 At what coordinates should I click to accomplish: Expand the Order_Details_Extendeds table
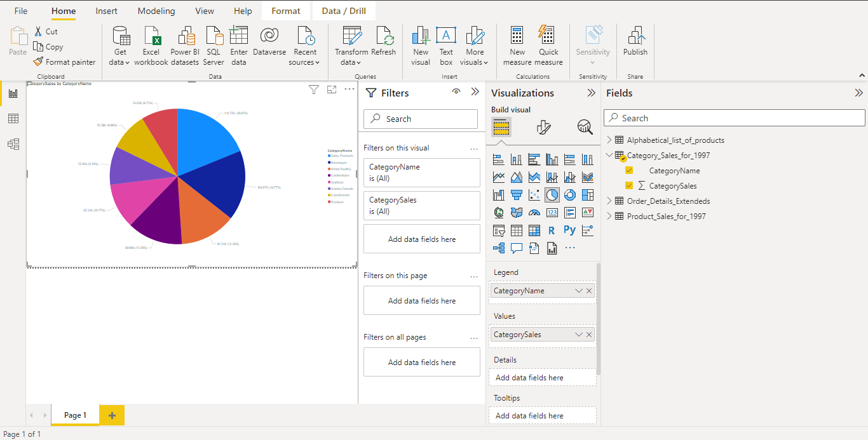609,201
